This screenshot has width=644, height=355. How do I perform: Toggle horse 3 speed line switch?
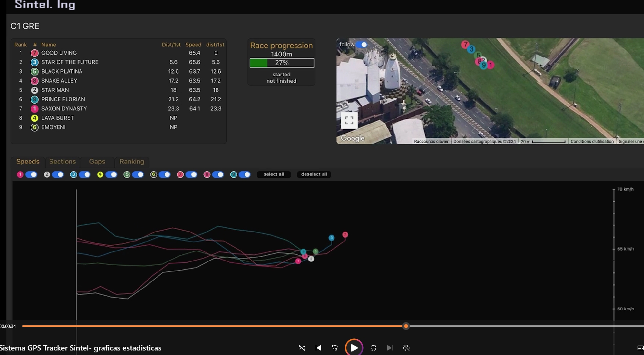coord(85,174)
